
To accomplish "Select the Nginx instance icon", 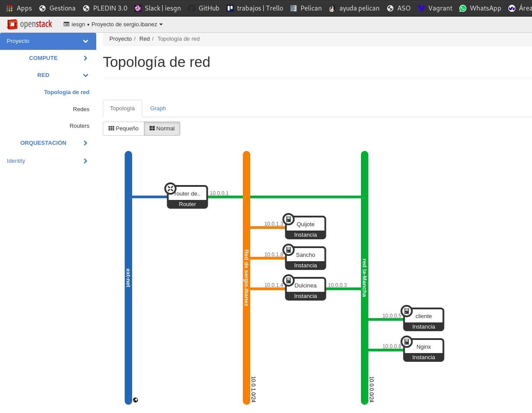I will point(407,341).
